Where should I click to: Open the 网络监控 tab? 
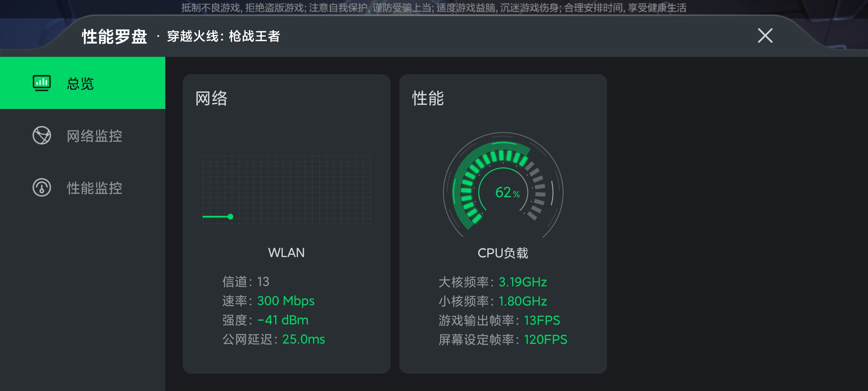tap(82, 135)
